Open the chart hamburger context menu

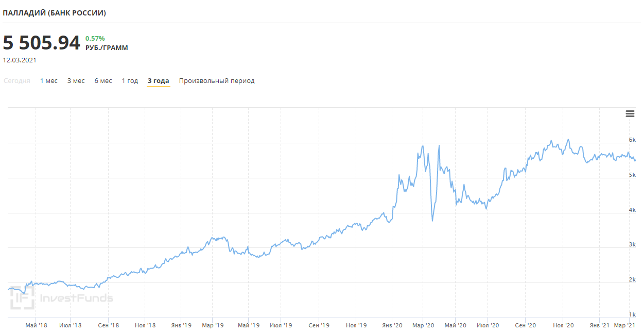pos(630,114)
